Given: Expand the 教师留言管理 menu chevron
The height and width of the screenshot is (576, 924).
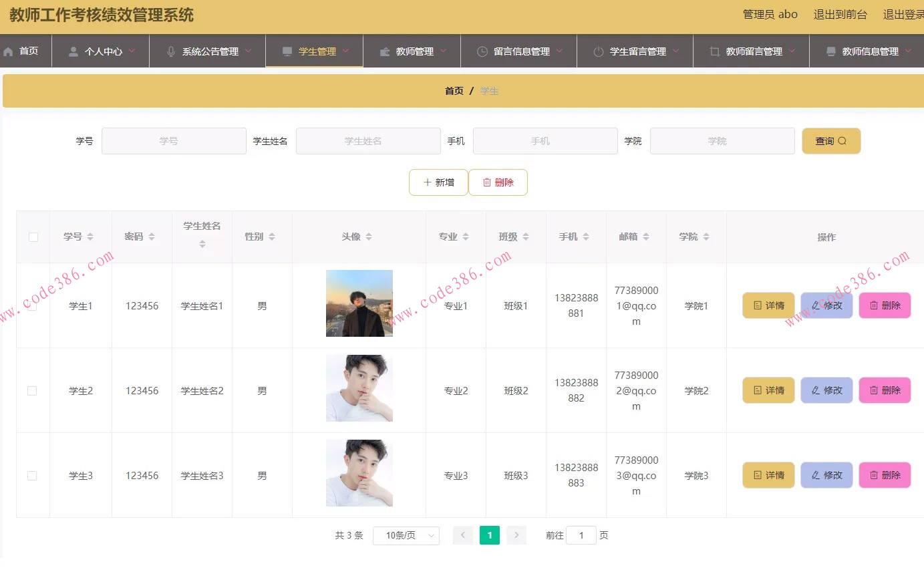Looking at the screenshot, I should click(792, 51).
